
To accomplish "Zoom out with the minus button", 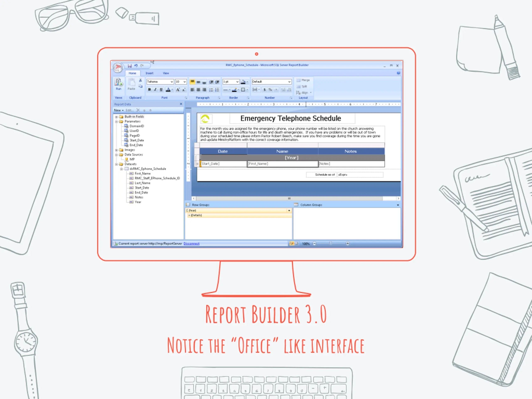I will tap(314, 244).
